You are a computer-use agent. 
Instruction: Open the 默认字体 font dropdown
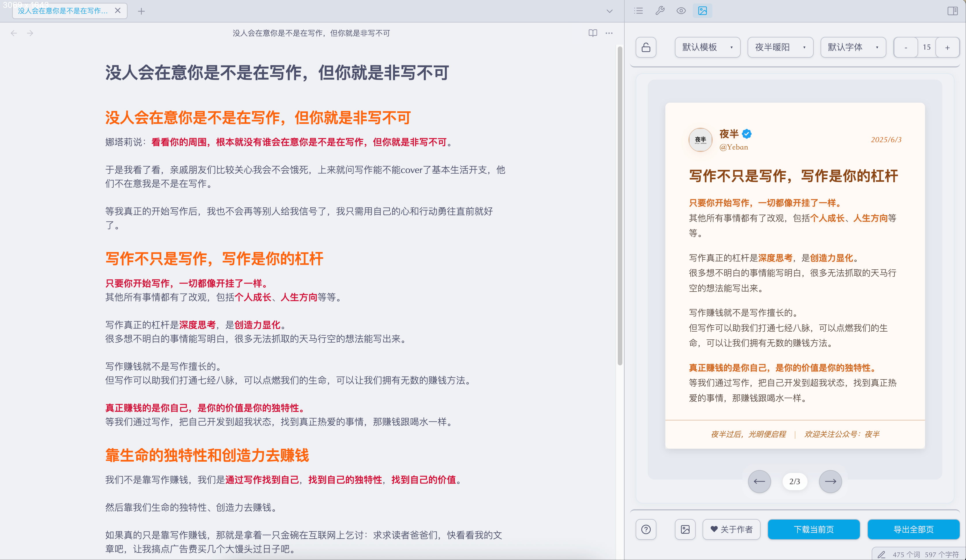(853, 47)
